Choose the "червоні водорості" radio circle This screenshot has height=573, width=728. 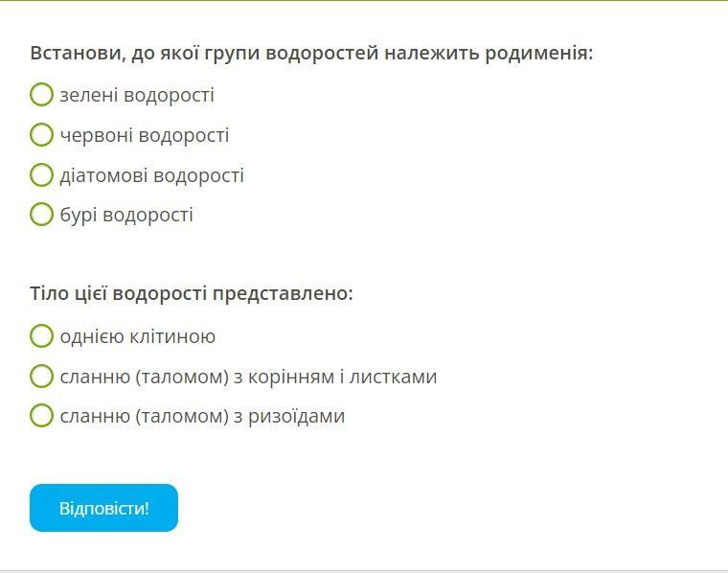coord(41,134)
